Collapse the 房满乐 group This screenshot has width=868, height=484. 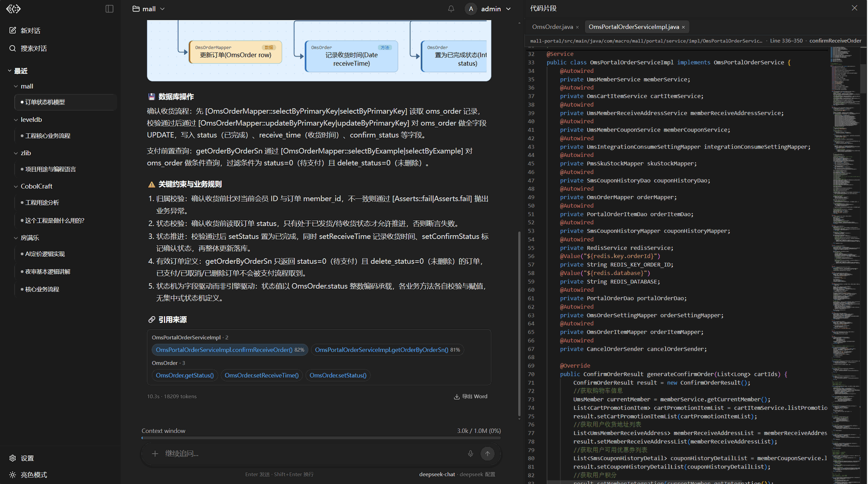click(x=16, y=237)
